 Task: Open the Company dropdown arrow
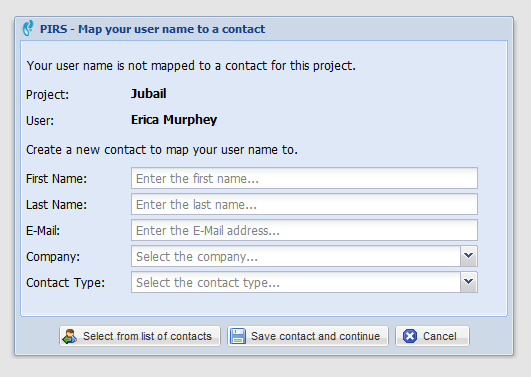[x=469, y=256]
